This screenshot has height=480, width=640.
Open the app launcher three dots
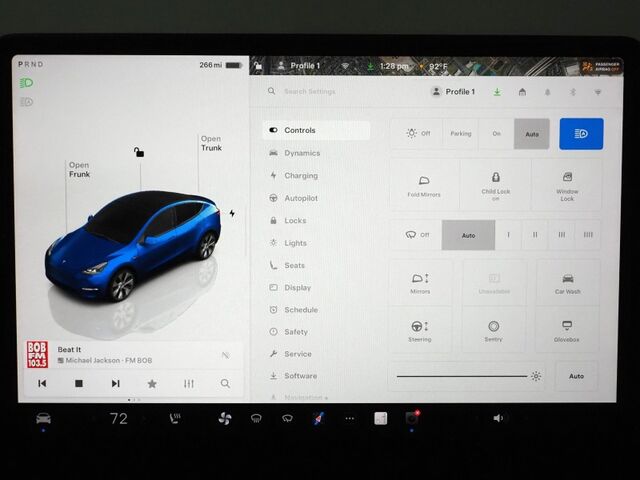(350, 418)
